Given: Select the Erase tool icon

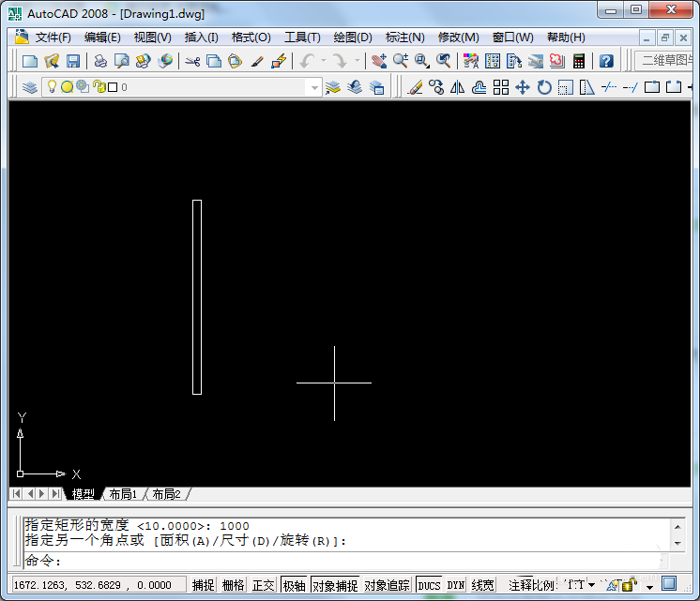Looking at the screenshot, I should click(x=415, y=87).
